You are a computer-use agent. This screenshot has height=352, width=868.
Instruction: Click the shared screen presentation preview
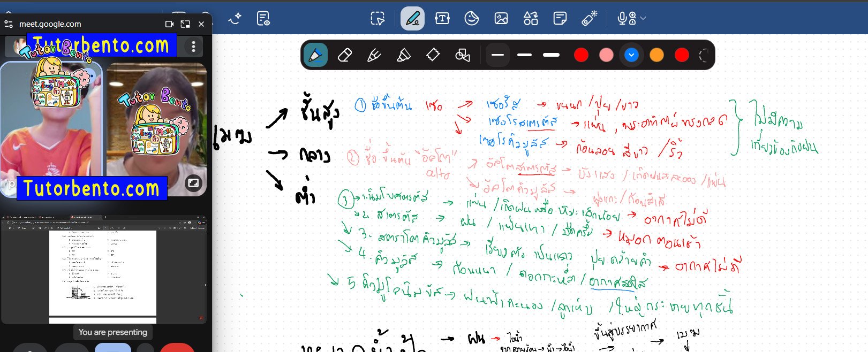point(103,270)
